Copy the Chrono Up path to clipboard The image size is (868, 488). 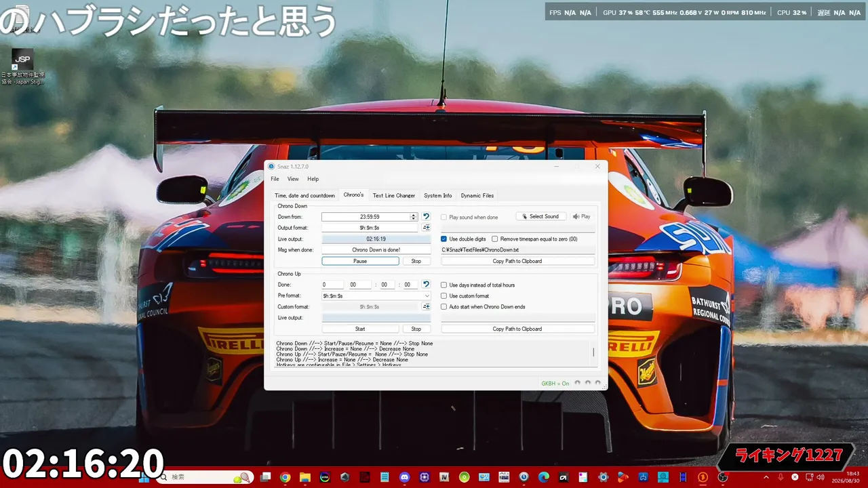[x=517, y=329]
